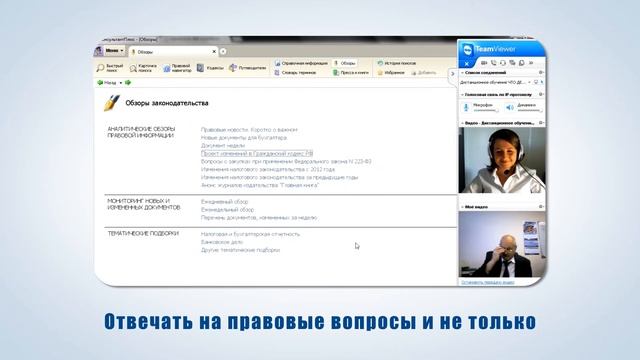Screen dimensions: 640x360
Task: Open Анонс журналов издательства Главная книга
Action: pos(260,185)
